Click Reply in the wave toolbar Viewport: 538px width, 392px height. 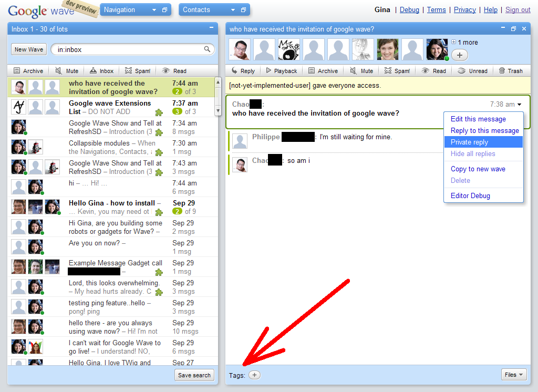243,71
